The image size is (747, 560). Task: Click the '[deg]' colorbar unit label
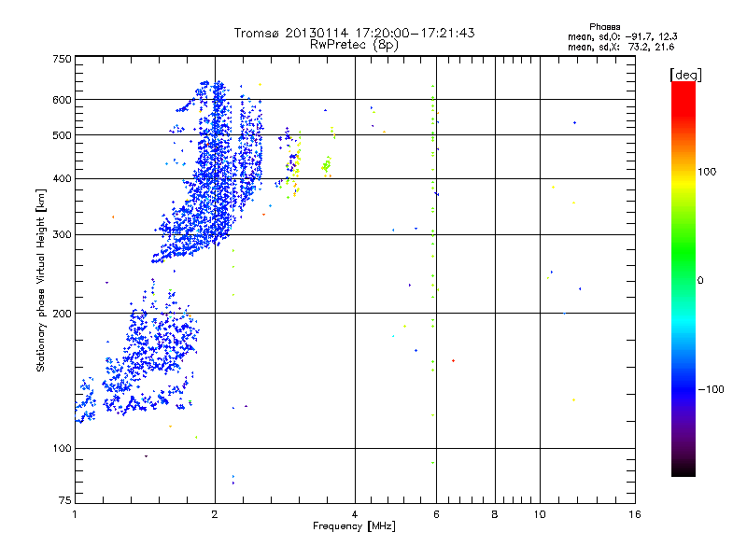[x=685, y=75]
